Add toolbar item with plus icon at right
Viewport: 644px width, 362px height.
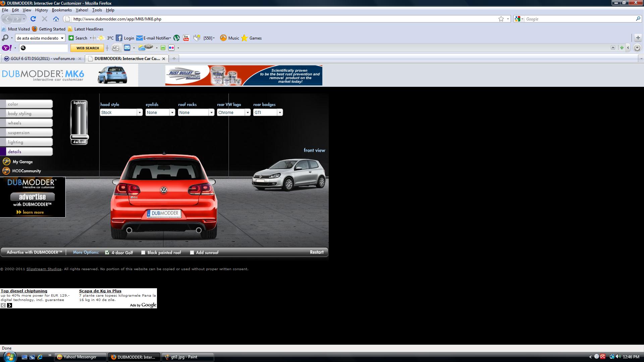(638, 38)
